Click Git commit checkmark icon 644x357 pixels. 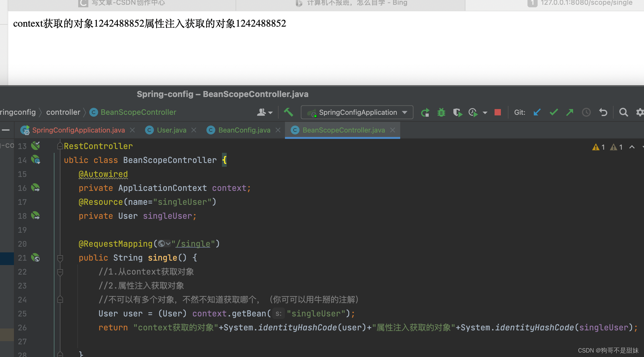[x=553, y=112]
